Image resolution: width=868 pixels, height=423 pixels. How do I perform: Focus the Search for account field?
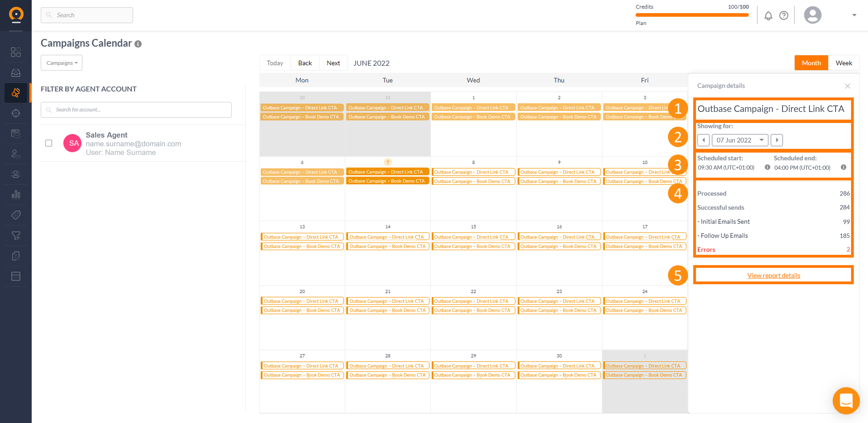[x=136, y=110]
